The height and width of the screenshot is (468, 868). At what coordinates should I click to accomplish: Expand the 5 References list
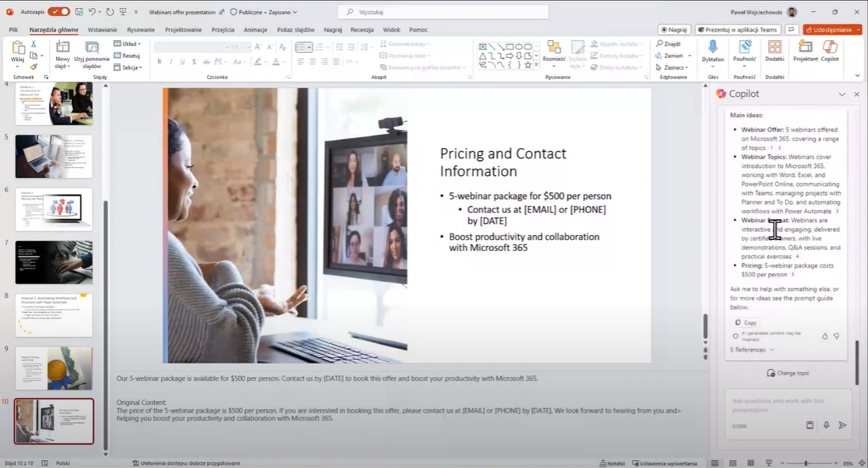click(x=752, y=349)
